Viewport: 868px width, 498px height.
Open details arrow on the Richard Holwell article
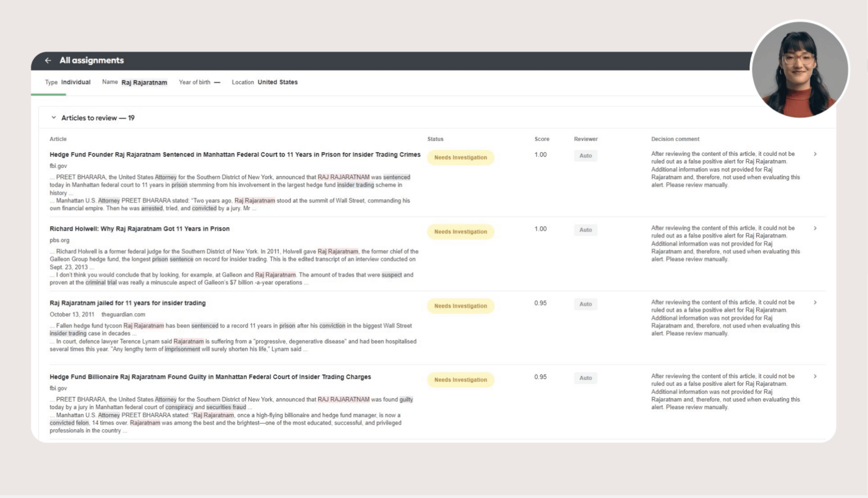click(816, 228)
